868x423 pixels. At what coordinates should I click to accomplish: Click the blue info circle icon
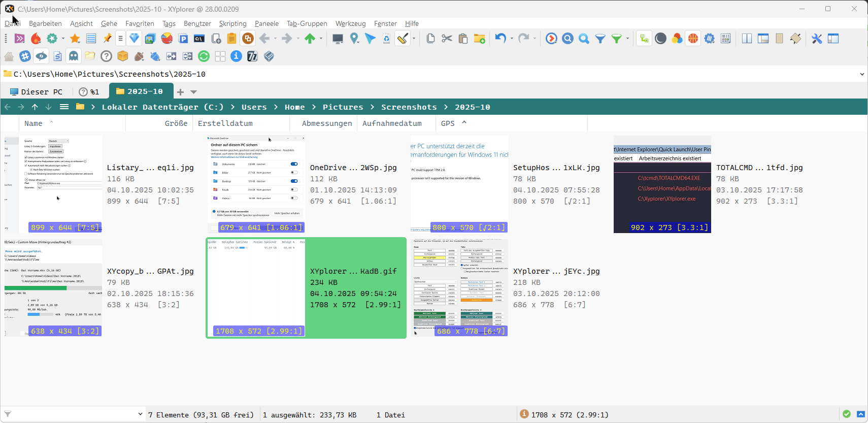click(x=236, y=56)
